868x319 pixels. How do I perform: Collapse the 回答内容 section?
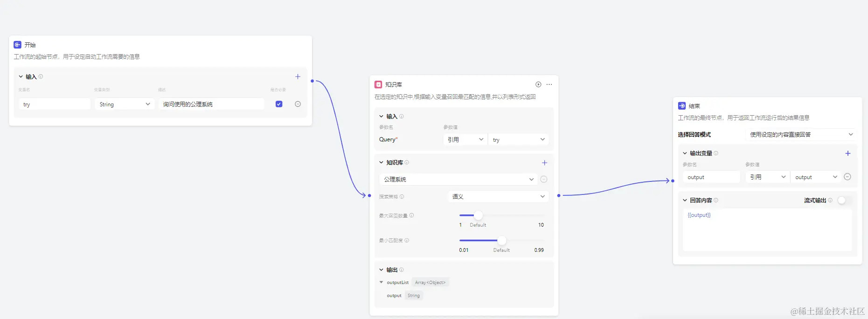tap(685, 200)
